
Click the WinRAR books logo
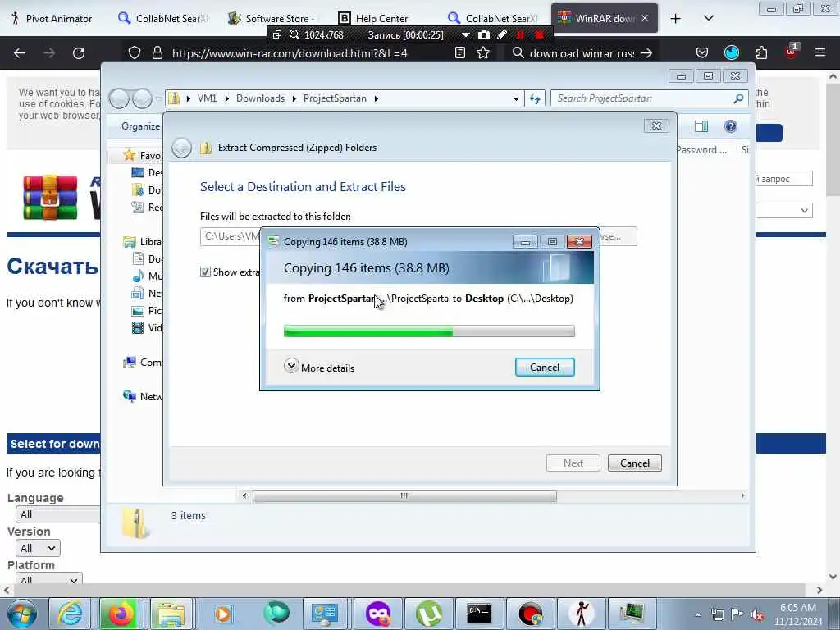point(50,197)
